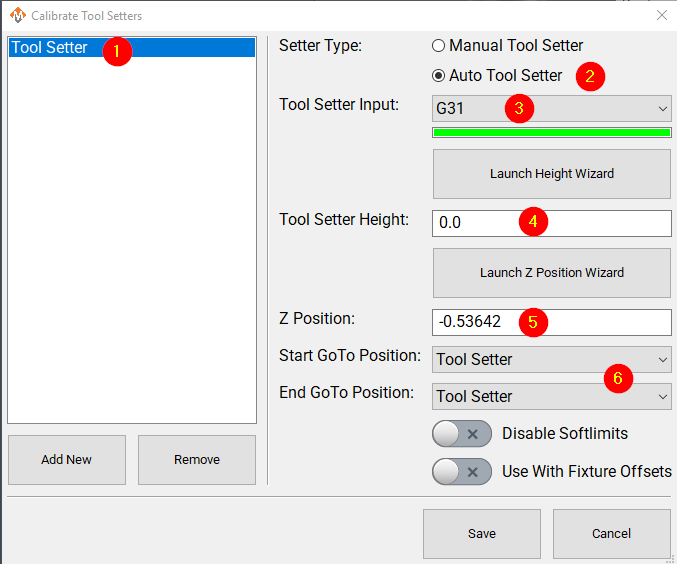Remove the selected tool setter
Image resolution: width=677 pixels, height=564 pixels.
pos(196,460)
